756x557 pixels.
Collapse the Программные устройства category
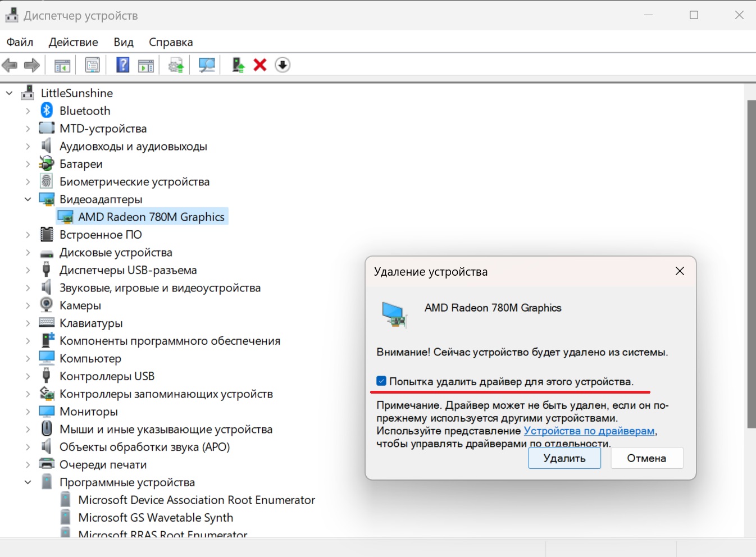pos(28,482)
